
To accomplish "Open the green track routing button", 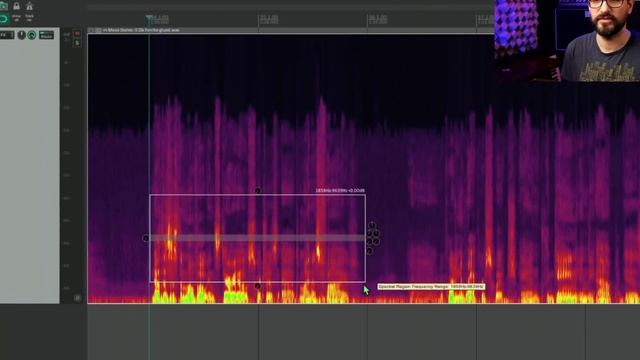I will click(47, 35).
